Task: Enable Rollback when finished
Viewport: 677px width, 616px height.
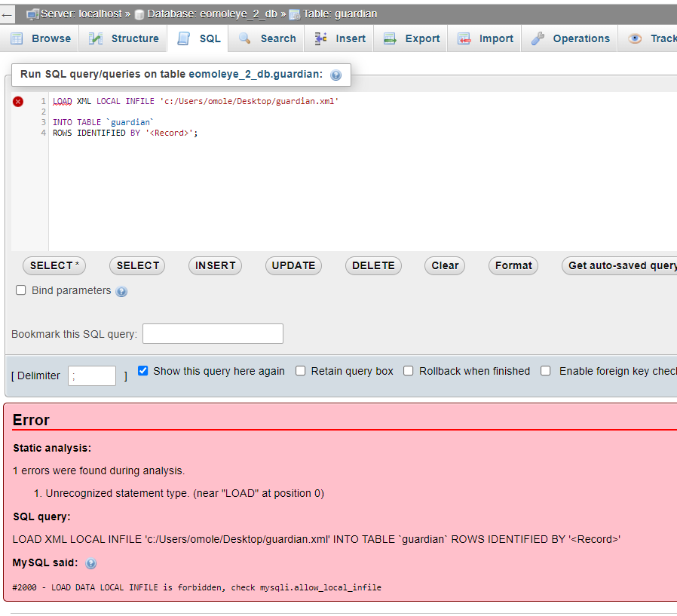Action: pyautogui.click(x=408, y=370)
